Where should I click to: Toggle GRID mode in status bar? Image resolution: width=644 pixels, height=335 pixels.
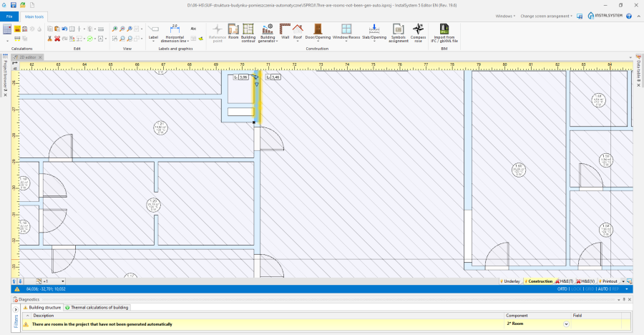[x=590, y=289]
